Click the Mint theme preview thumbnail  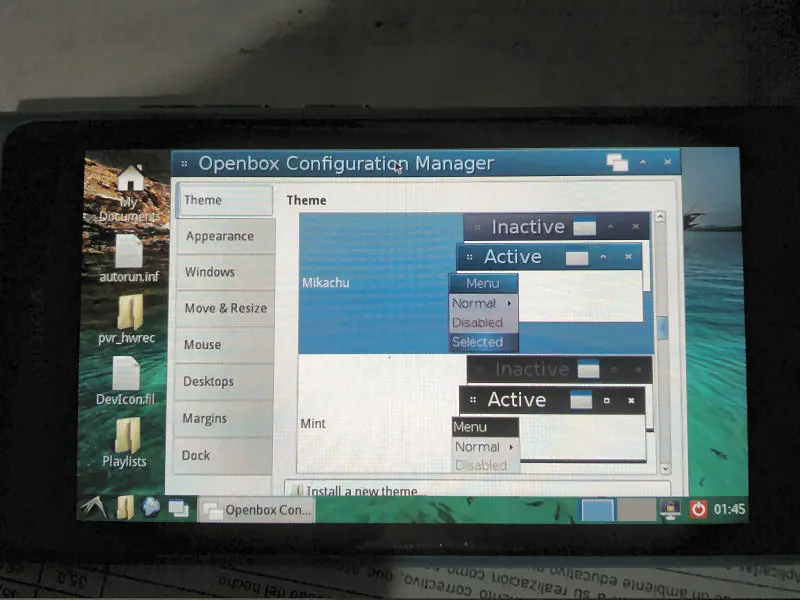(x=555, y=414)
